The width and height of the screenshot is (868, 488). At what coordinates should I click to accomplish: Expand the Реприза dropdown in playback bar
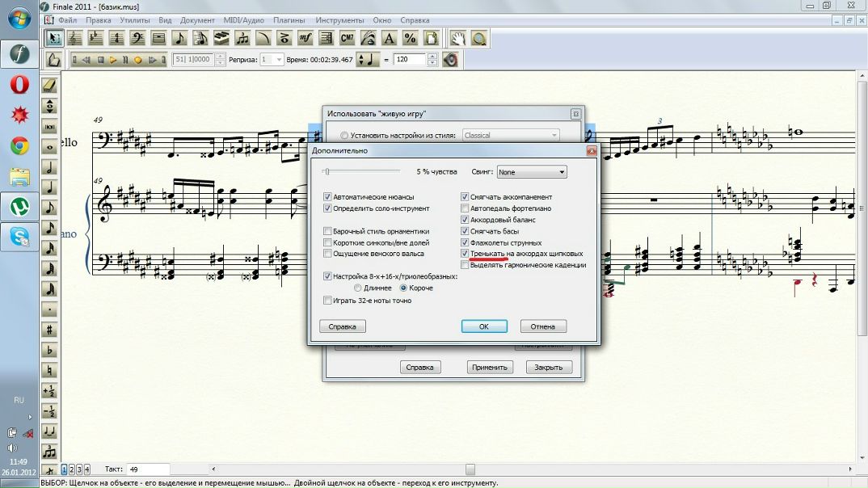(277, 60)
